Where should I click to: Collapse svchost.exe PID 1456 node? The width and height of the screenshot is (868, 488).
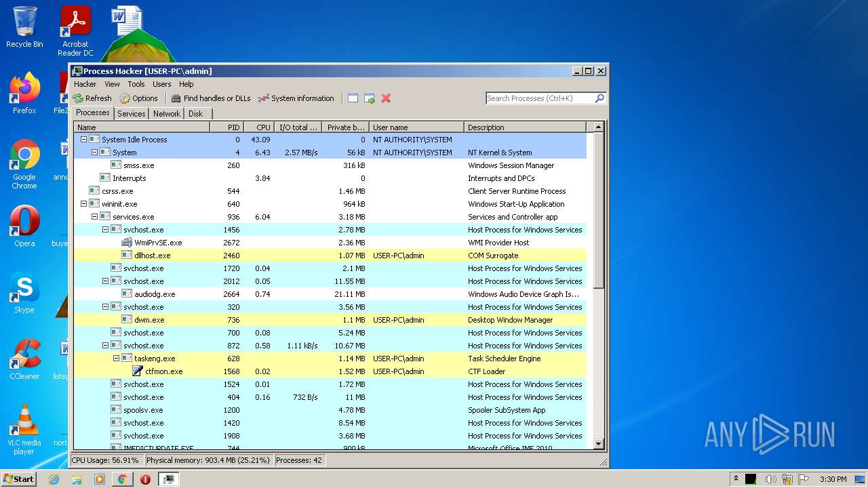105,230
